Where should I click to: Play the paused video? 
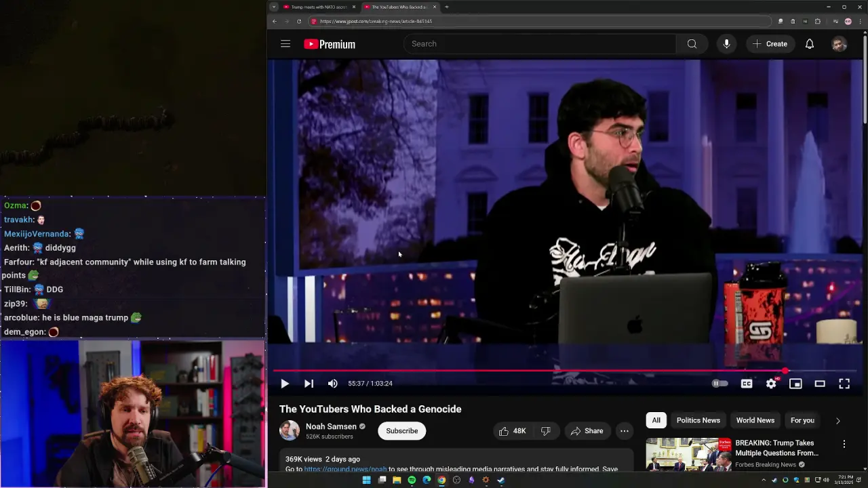285,384
